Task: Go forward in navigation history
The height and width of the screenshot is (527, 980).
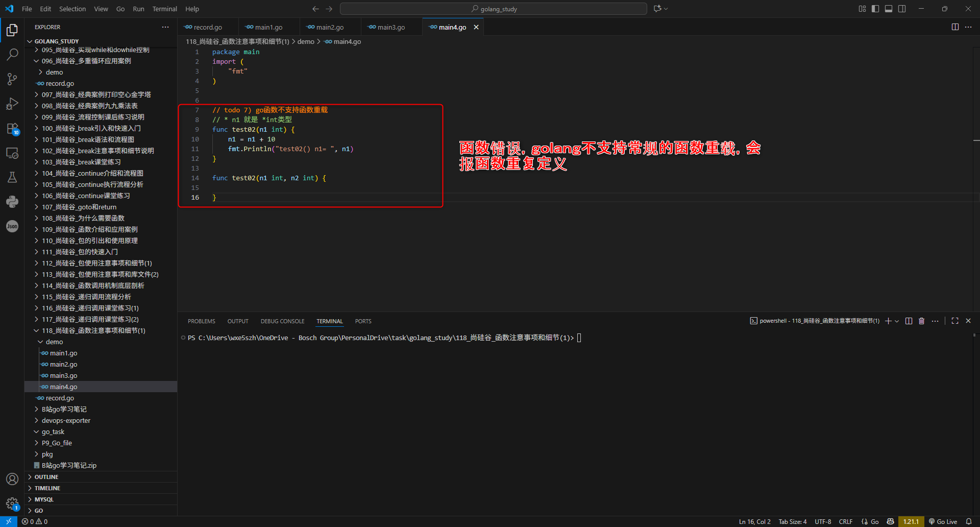Action: pyautogui.click(x=329, y=9)
